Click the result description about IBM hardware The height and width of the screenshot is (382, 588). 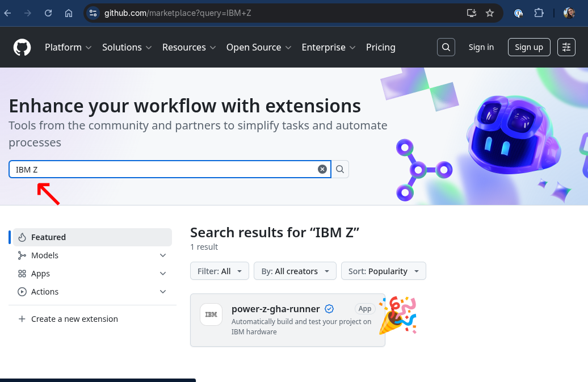301,326
